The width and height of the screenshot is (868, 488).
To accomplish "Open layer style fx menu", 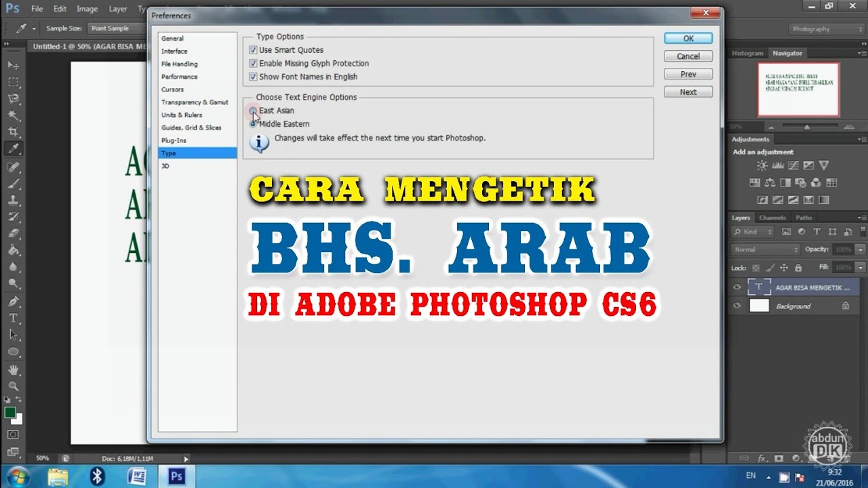I will 762,459.
